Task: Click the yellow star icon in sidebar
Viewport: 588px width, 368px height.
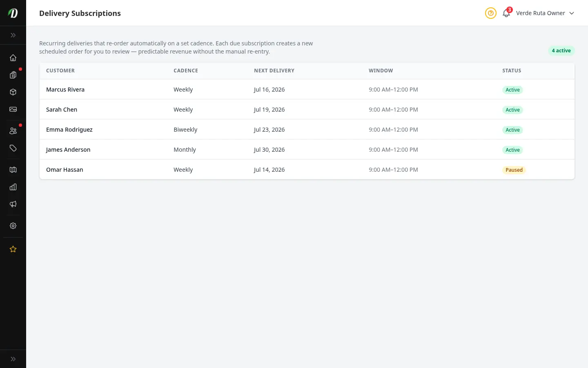Action: [13, 249]
